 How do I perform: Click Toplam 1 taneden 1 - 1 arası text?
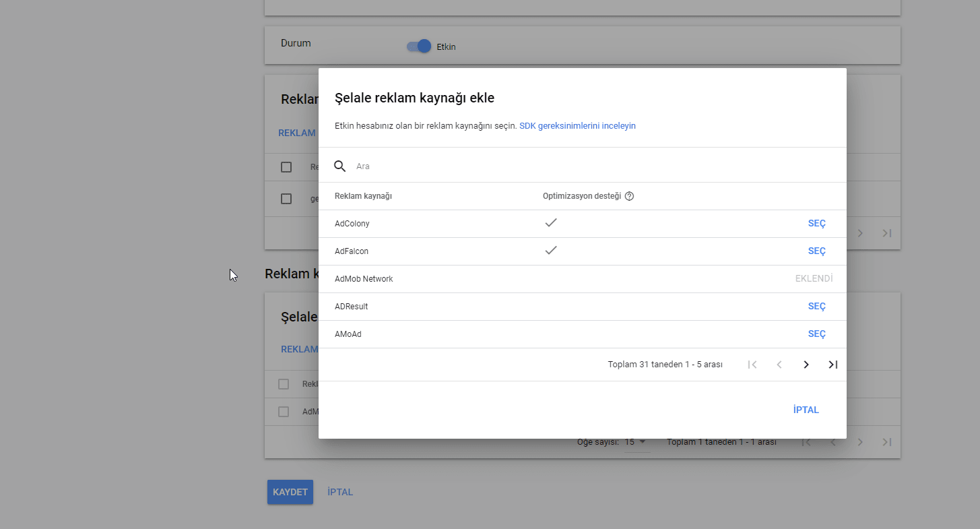(x=721, y=443)
